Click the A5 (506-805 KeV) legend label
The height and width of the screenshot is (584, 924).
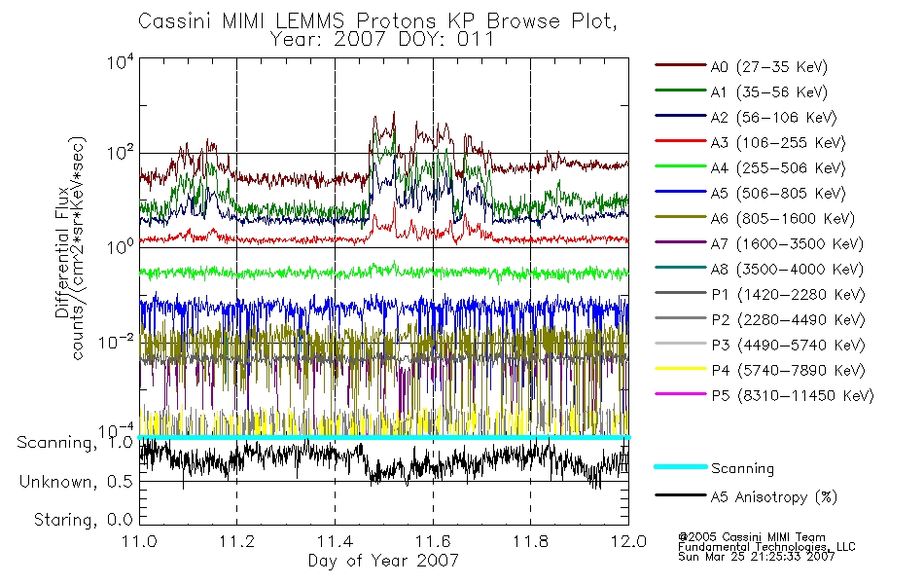pos(778,194)
